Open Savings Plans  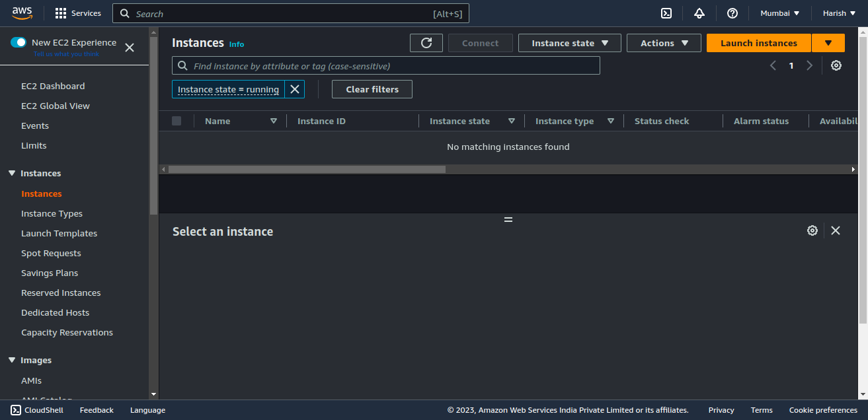tap(50, 273)
